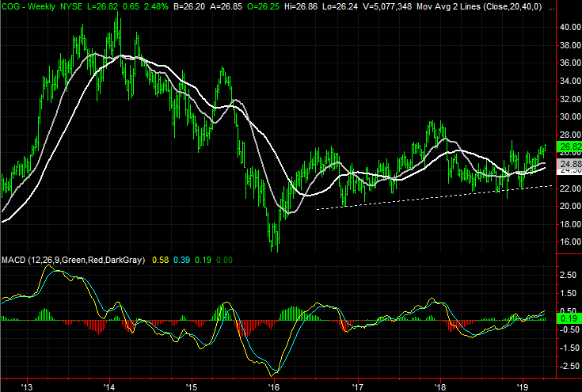Viewport: 582px width, 392px height.
Task: Click the '19 year marker on time axis
Action: point(523,386)
